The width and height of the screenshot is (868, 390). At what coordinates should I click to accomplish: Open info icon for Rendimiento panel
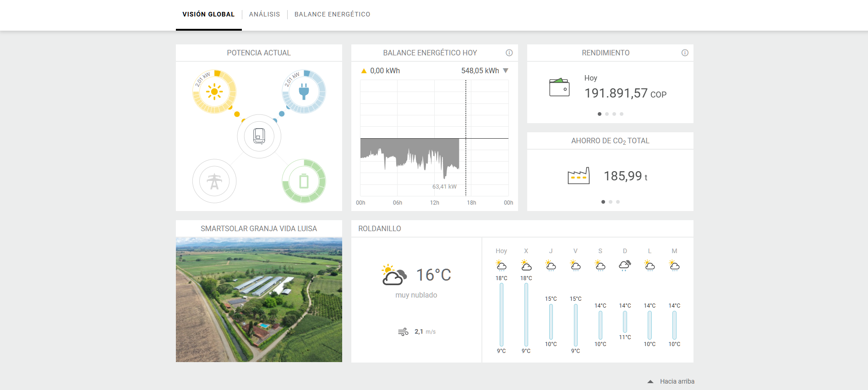click(x=685, y=53)
